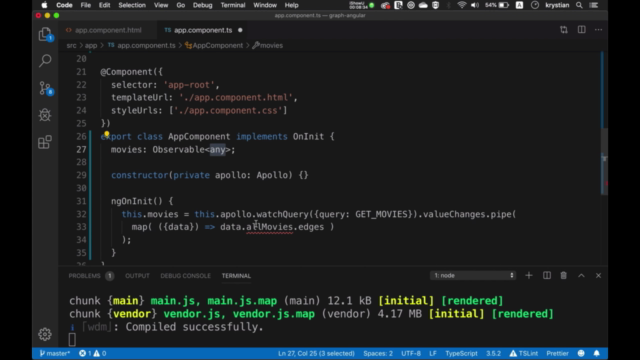Click 'Ln 27, Col 25' in status bar
The width and height of the screenshot is (640, 360).
tap(316, 353)
